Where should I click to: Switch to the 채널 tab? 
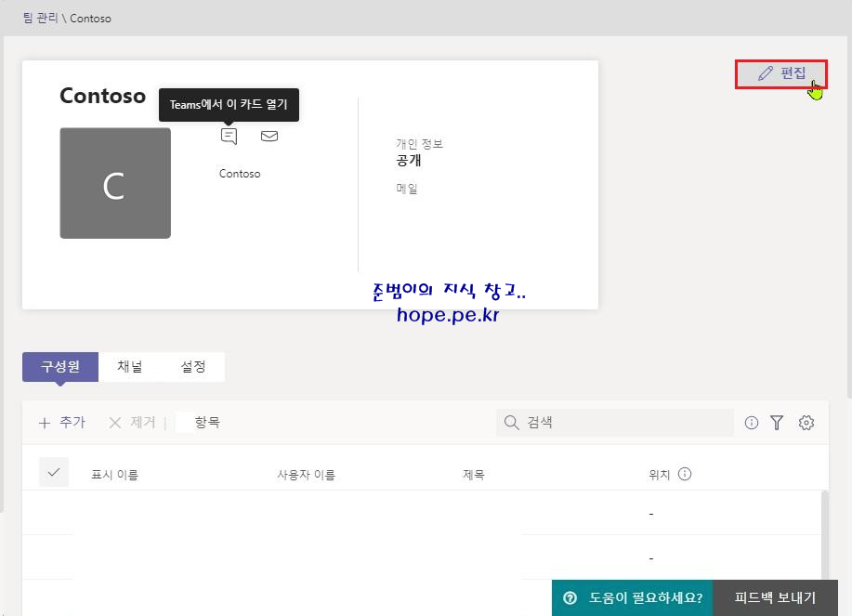pos(130,367)
